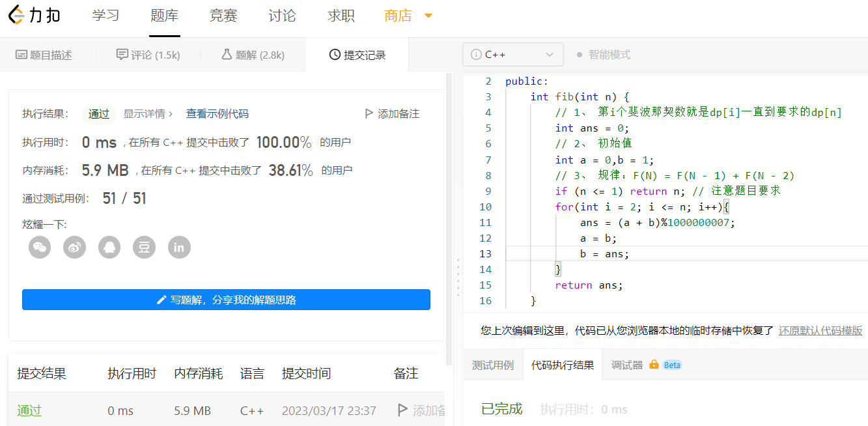Click 写题解，分享我的解题思路 button
This screenshot has width=868, height=426.
click(x=226, y=300)
